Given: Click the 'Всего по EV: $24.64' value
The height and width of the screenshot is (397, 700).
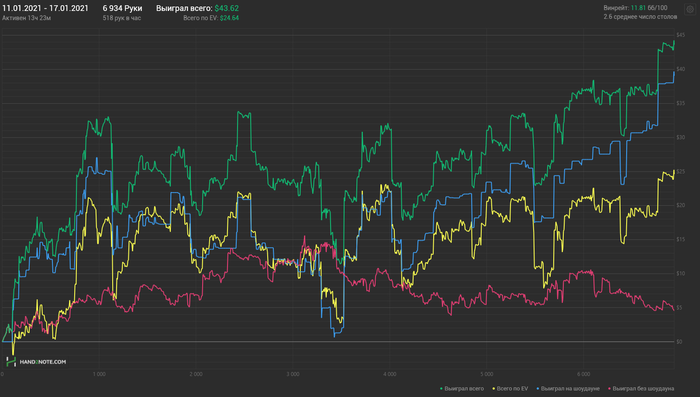Looking at the screenshot, I should [x=211, y=18].
